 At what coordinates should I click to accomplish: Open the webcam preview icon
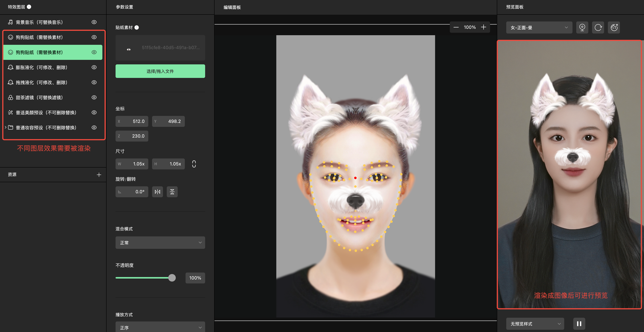click(582, 27)
